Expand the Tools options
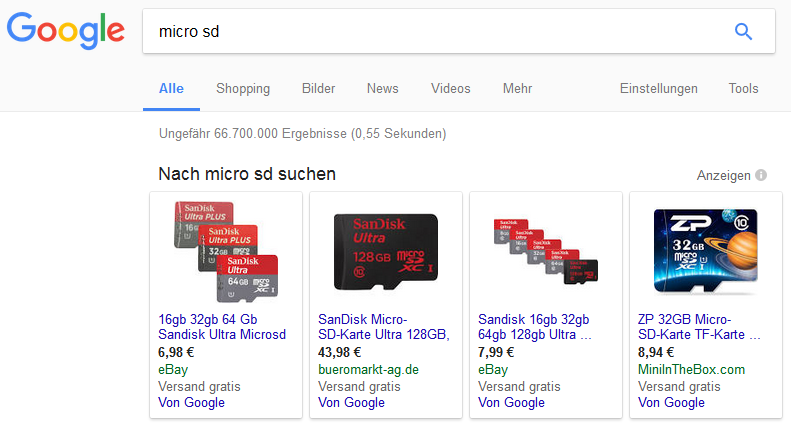 [x=743, y=88]
